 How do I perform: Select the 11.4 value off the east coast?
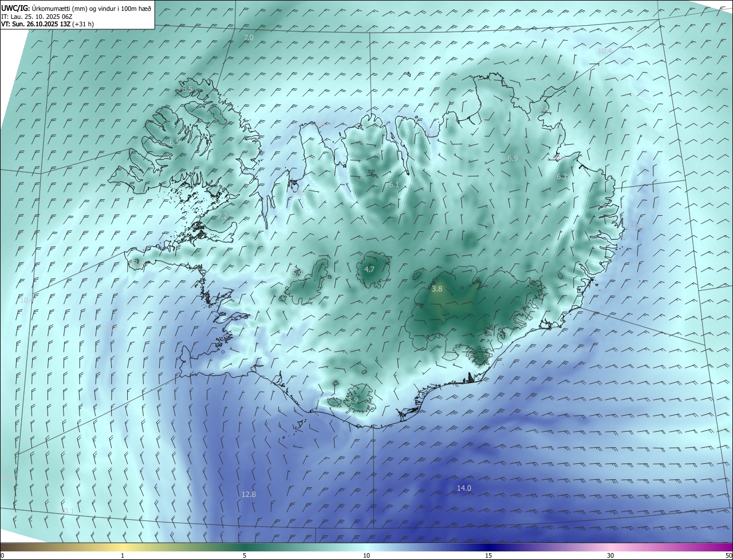pos(635,227)
